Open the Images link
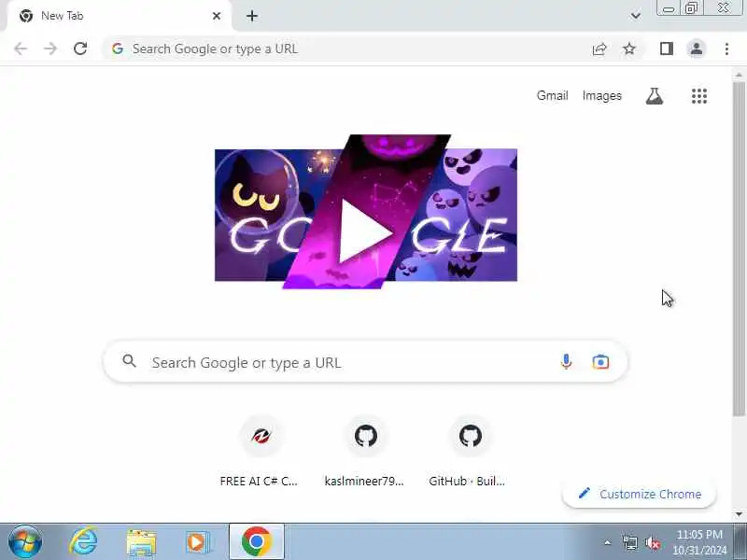Image resolution: width=747 pixels, height=560 pixels. tap(601, 96)
